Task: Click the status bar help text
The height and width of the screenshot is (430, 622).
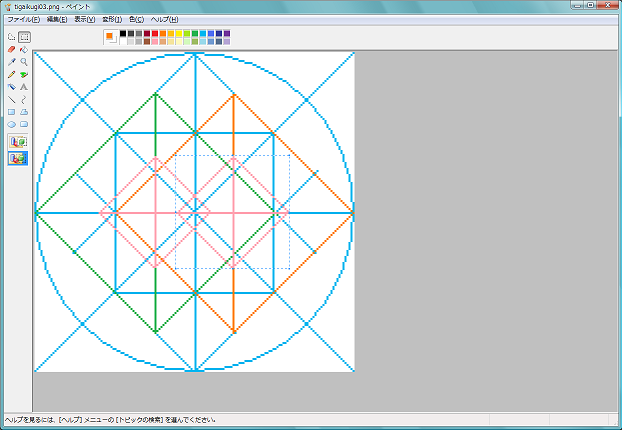Action: 111,420
